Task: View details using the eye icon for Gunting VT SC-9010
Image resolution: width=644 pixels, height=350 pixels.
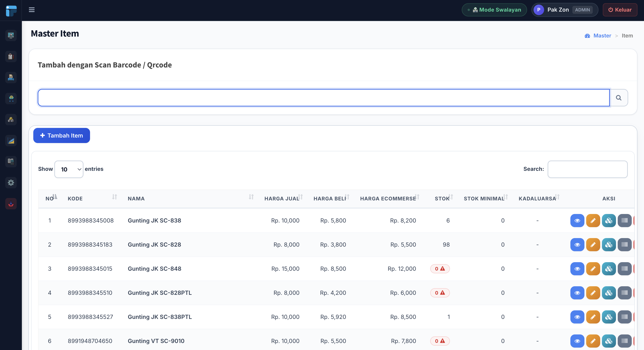Action: click(577, 341)
